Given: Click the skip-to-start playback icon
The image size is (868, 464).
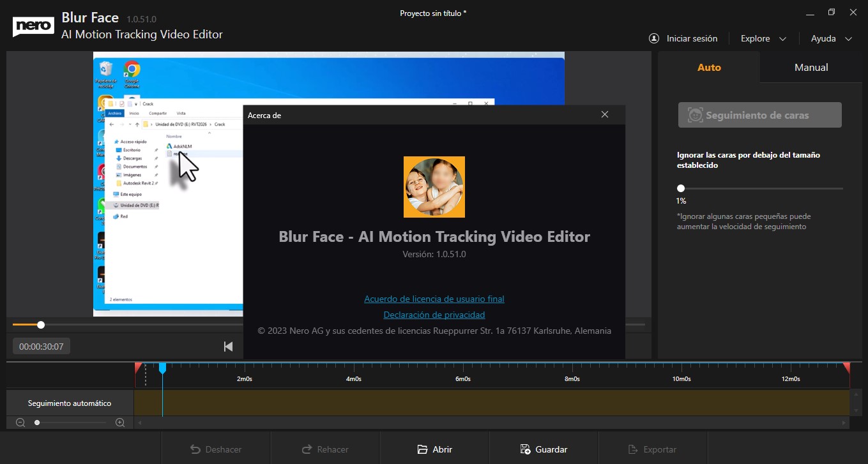Looking at the screenshot, I should coord(228,346).
